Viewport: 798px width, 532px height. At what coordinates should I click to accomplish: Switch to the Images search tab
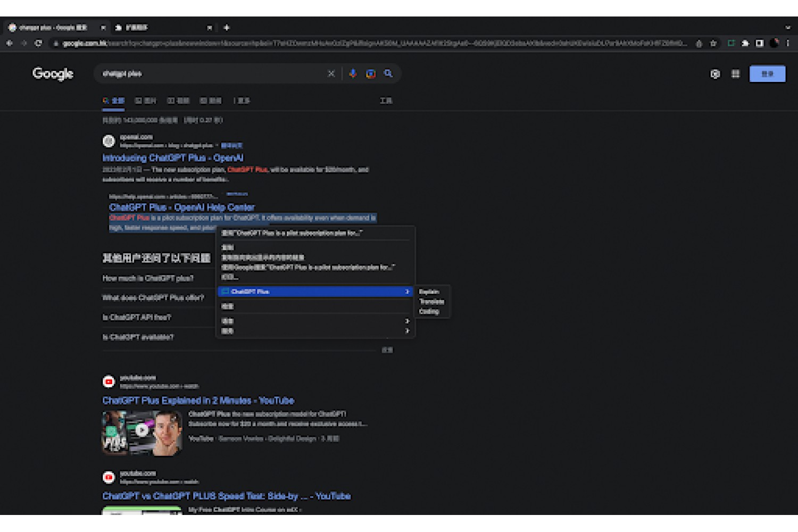coord(146,101)
